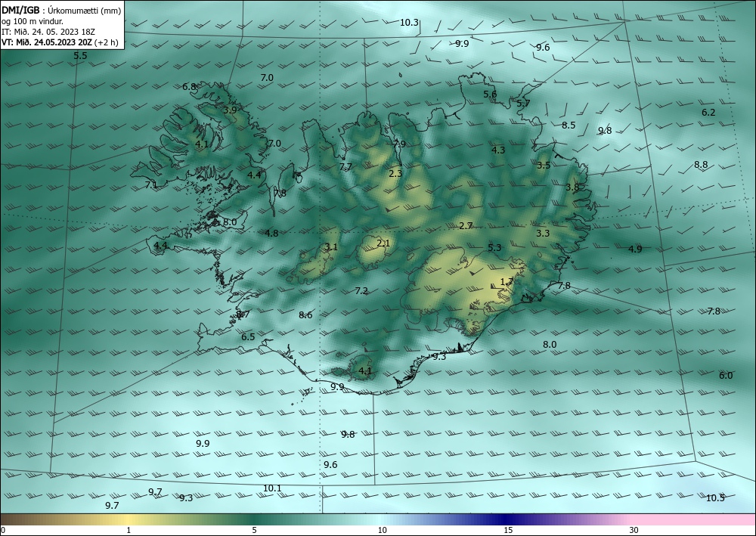756x536 pixels.
Task: Click the 3.5 value label
Action: [x=544, y=166]
